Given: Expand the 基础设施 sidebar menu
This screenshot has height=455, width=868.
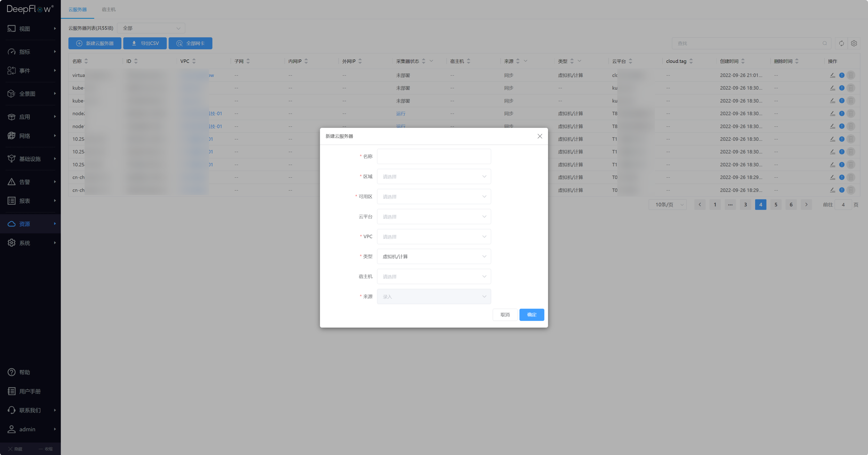Looking at the screenshot, I should (x=30, y=159).
